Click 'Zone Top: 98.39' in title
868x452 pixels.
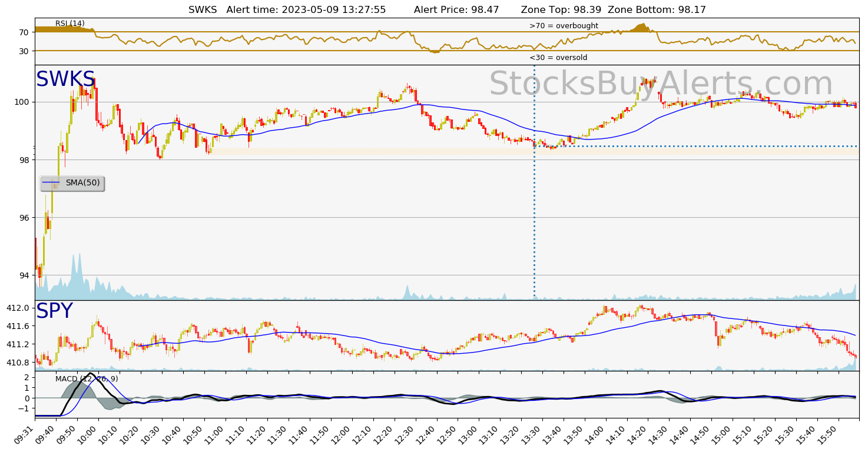562,10
